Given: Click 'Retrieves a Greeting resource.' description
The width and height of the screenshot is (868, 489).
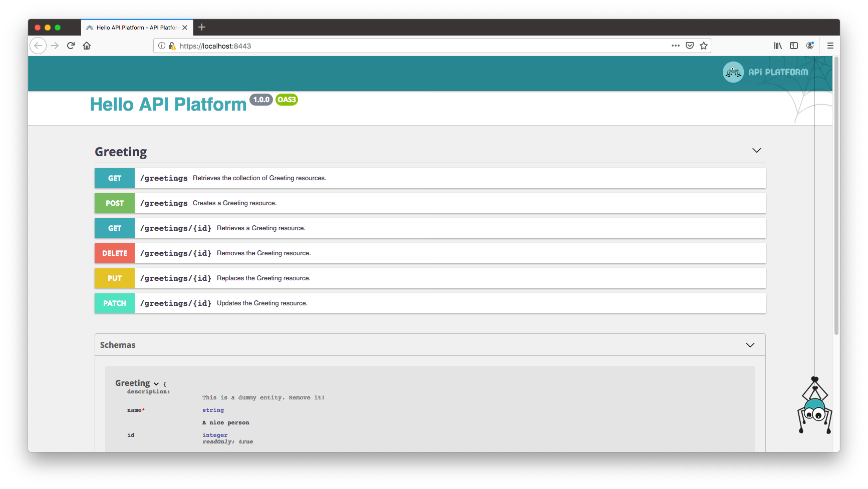Looking at the screenshot, I should tap(261, 228).
